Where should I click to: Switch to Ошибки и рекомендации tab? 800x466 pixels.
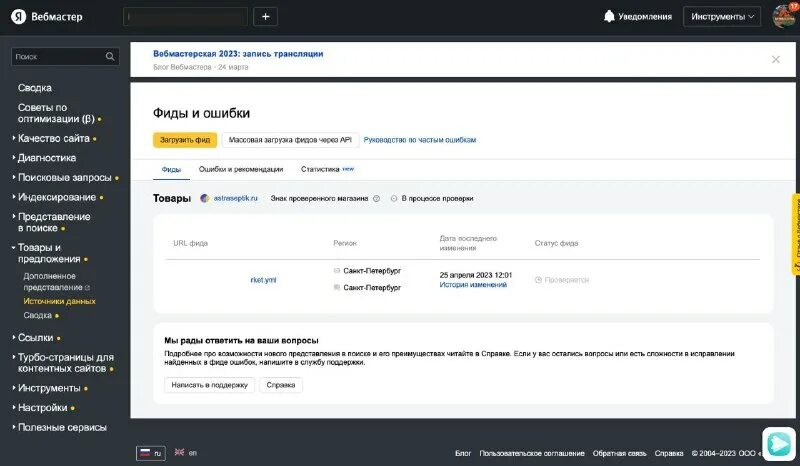(x=241, y=169)
